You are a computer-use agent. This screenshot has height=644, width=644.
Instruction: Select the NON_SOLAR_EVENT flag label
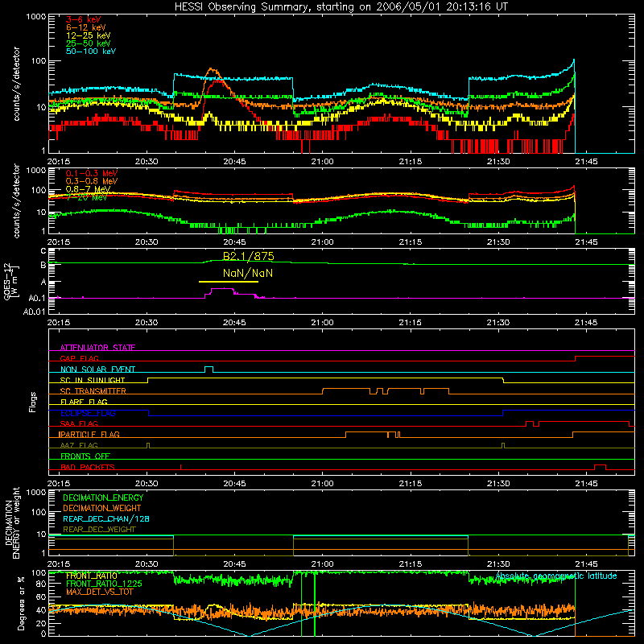(x=97, y=369)
